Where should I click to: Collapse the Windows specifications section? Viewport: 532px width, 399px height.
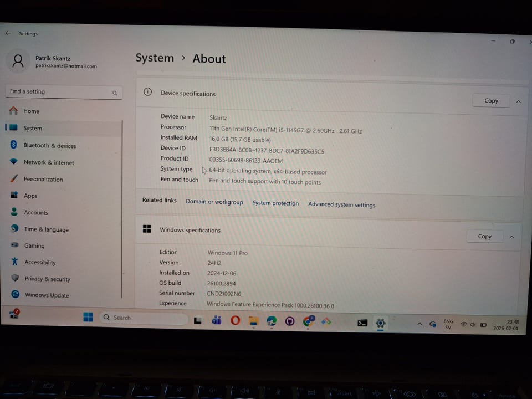point(511,237)
